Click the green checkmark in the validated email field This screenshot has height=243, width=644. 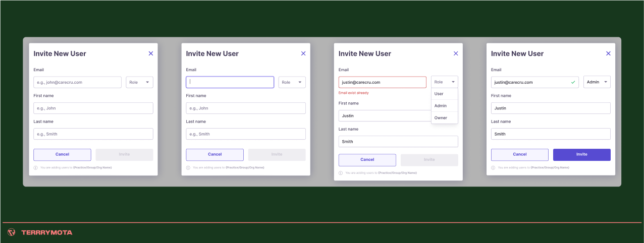pos(573,82)
